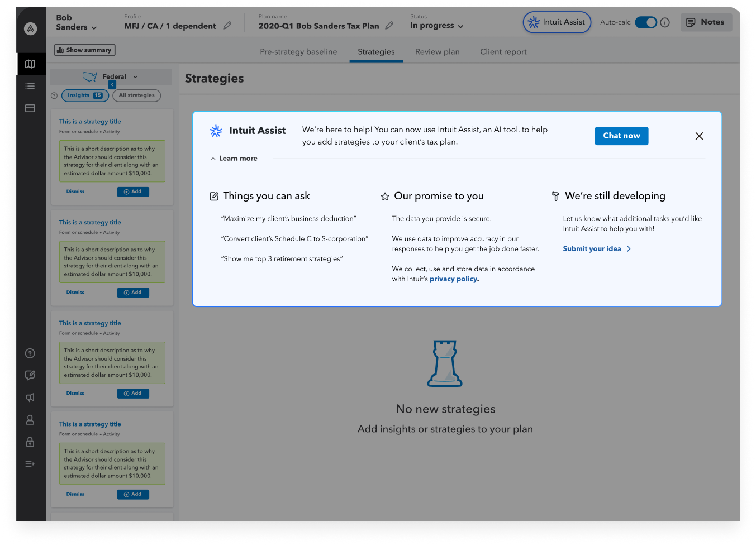Switch to the Pre-strategy baseline tab
Screen dimensions: 756x546
coord(298,52)
